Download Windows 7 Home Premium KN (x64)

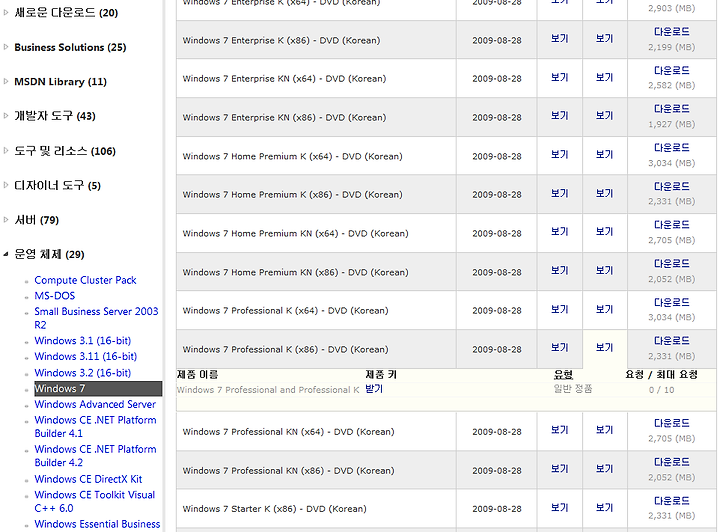tap(671, 225)
